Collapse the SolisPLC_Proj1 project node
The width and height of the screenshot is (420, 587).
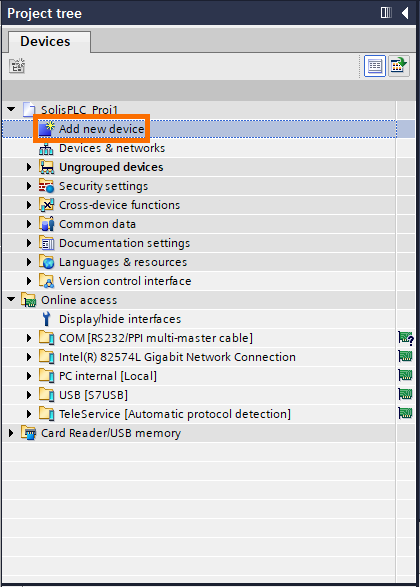click(x=11, y=109)
